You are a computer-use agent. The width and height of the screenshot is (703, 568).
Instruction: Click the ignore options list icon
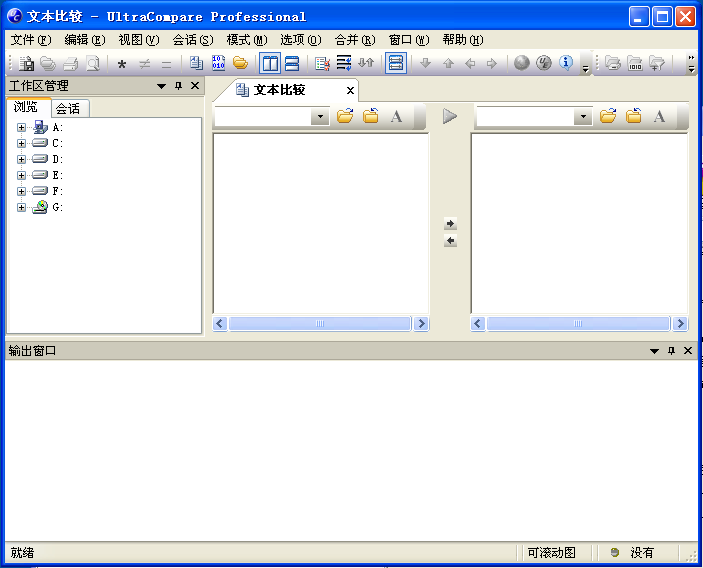322,63
